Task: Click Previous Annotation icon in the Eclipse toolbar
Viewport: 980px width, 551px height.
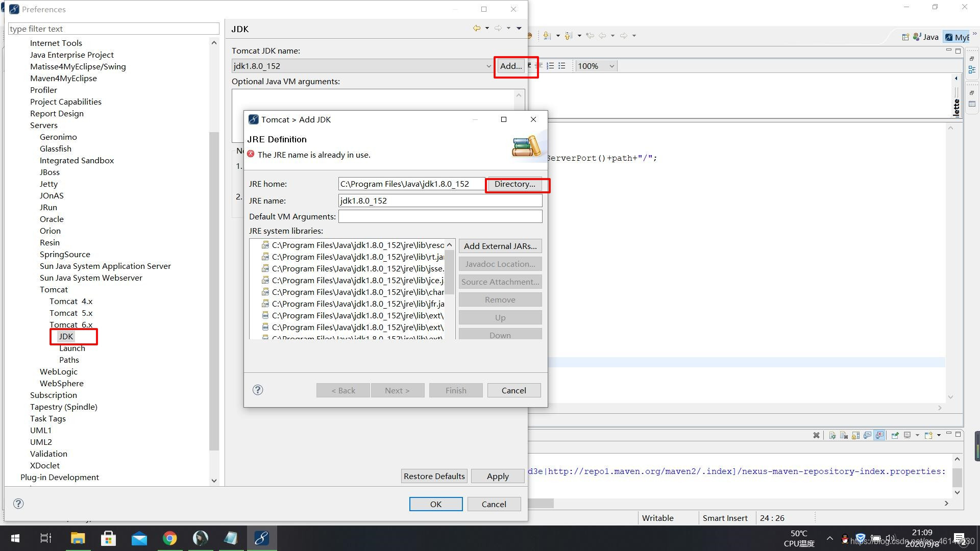Action: point(569,36)
